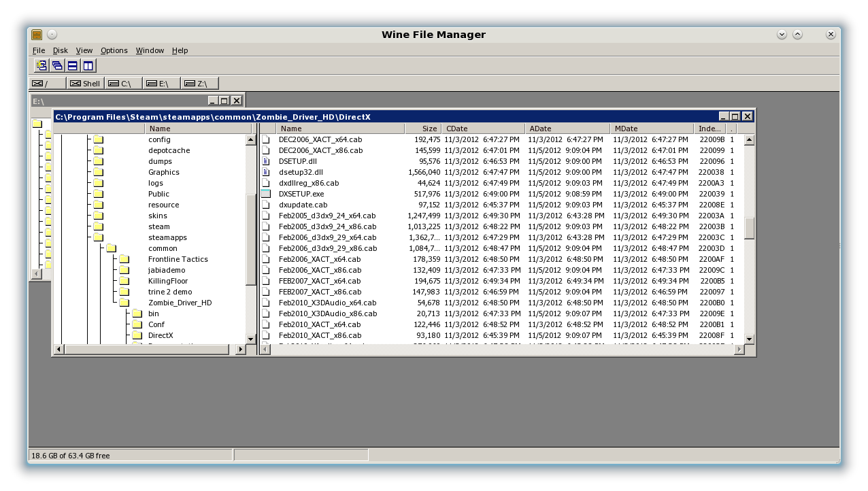Image resolution: width=868 pixels, height=491 pixels.
Task: Click the tree pane horizontal scroll right arrow
Action: (x=239, y=350)
